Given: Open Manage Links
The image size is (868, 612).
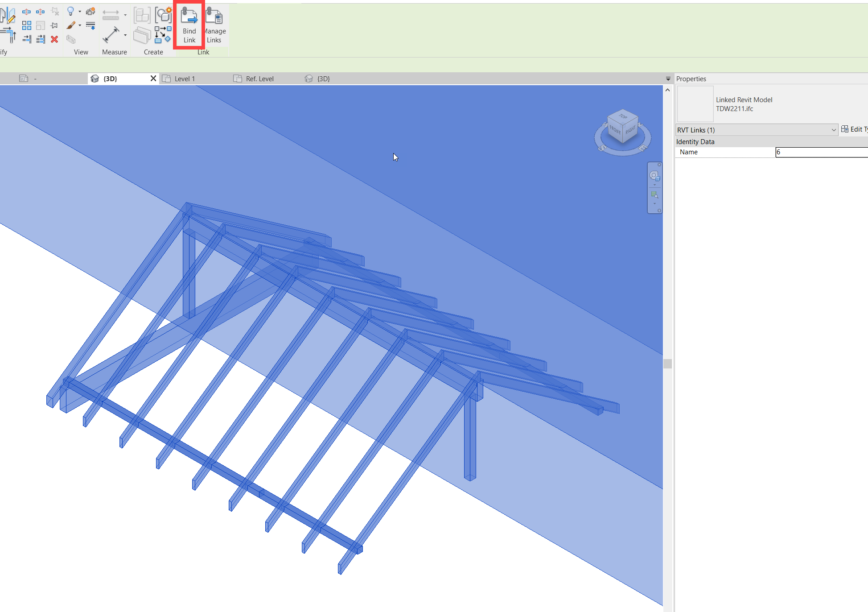Looking at the screenshot, I should pyautogui.click(x=215, y=25).
